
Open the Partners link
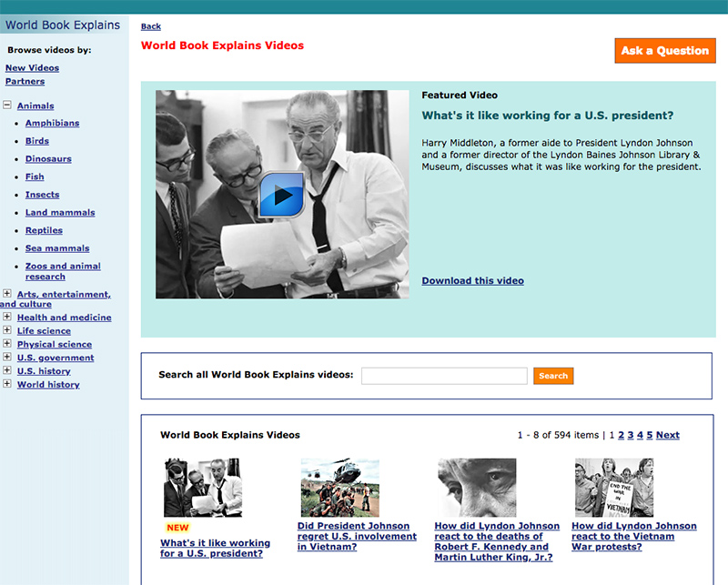click(x=25, y=81)
